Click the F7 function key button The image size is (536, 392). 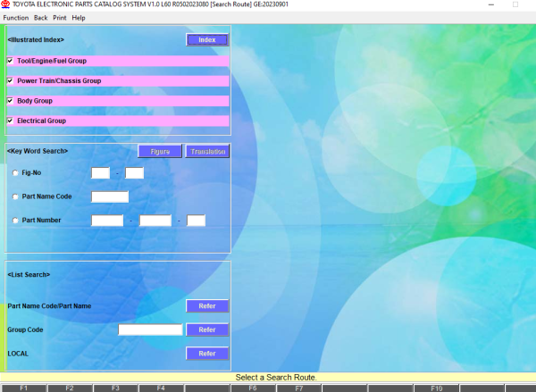[298, 388]
